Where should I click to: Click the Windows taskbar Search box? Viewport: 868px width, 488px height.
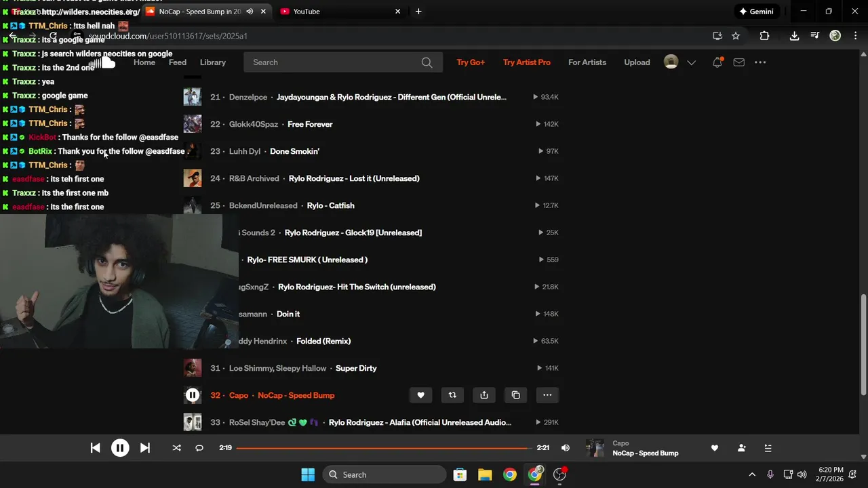click(x=384, y=474)
